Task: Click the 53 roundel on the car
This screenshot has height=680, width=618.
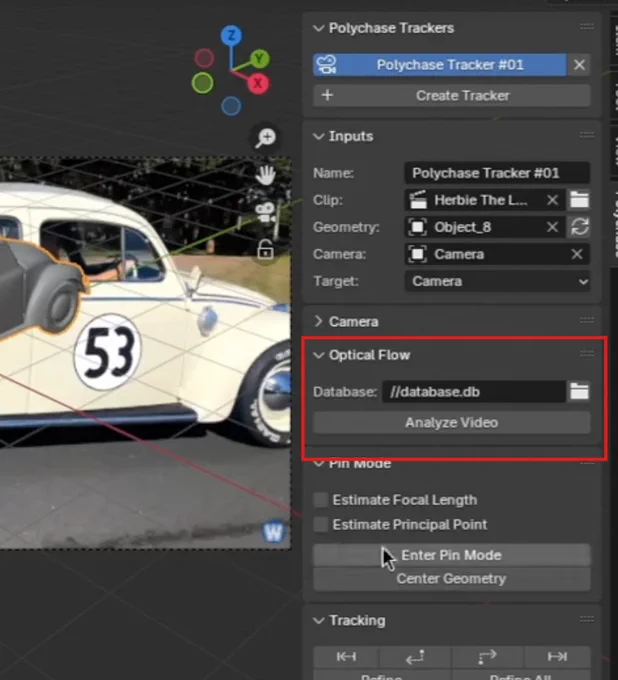Action: (108, 351)
